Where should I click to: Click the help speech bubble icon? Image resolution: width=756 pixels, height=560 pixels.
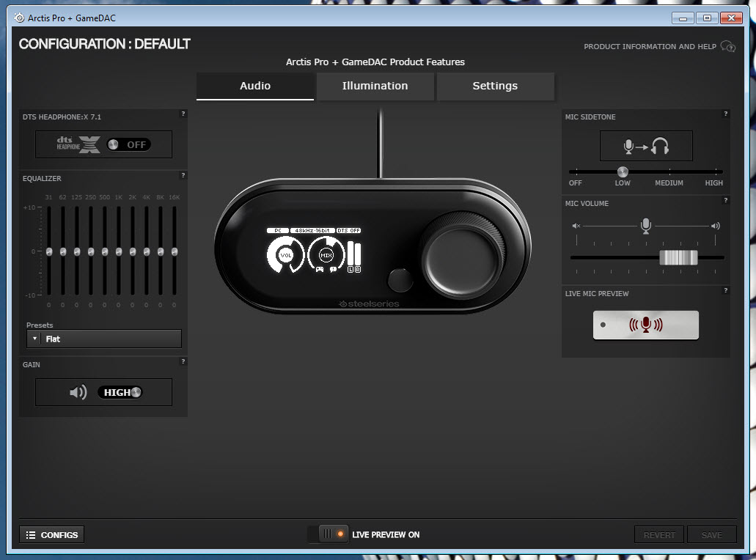coord(728,46)
